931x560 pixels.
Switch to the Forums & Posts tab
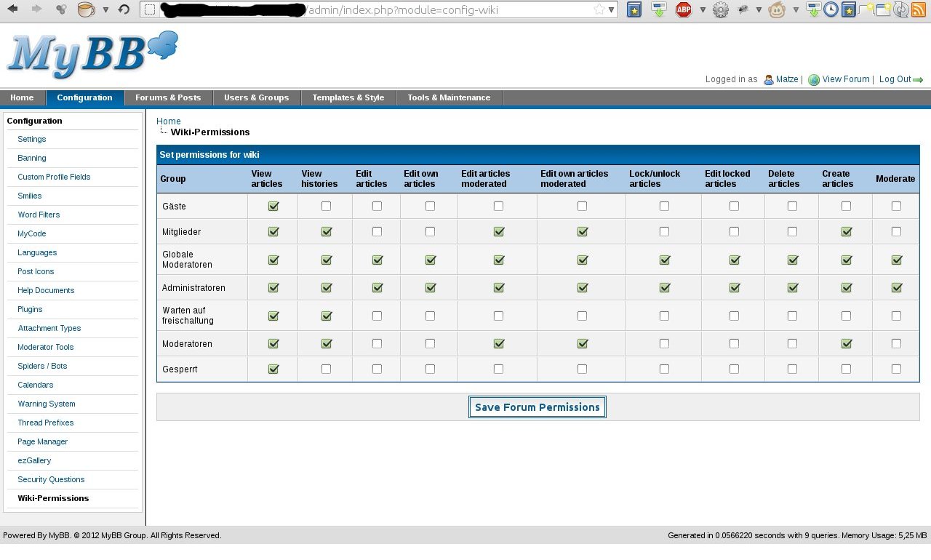click(168, 97)
